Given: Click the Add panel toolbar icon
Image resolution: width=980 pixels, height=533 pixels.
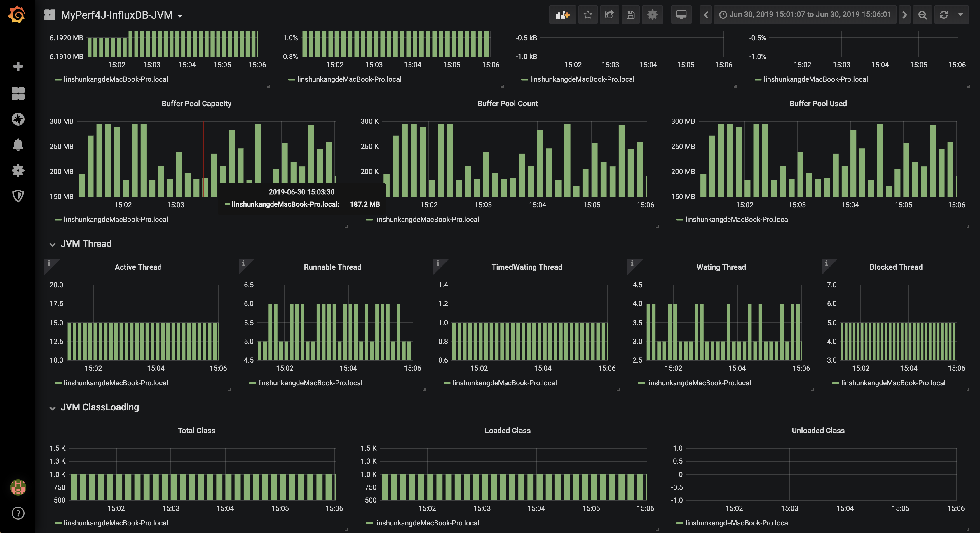Looking at the screenshot, I should click(x=562, y=15).
